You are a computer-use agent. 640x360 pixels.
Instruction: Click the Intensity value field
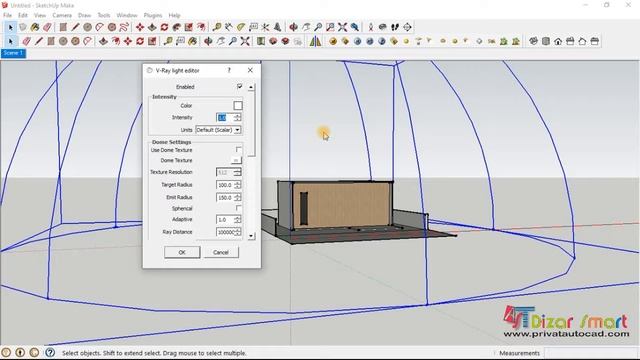coord(225,118)
